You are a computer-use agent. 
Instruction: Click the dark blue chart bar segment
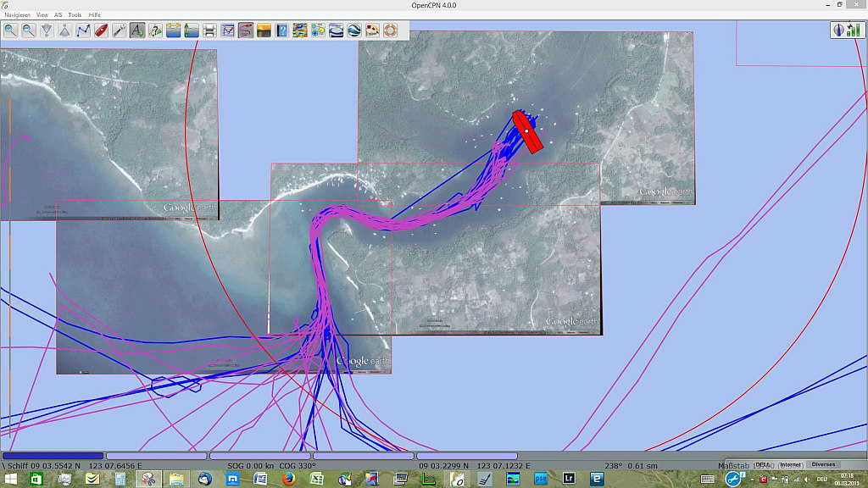tap(53, 456)
